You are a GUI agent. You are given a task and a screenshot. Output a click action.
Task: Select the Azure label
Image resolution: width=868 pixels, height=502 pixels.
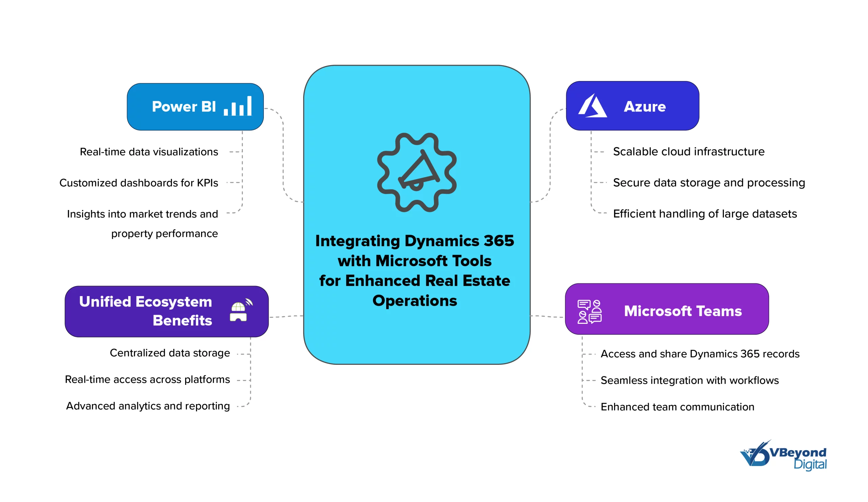(x=645, y=107)
